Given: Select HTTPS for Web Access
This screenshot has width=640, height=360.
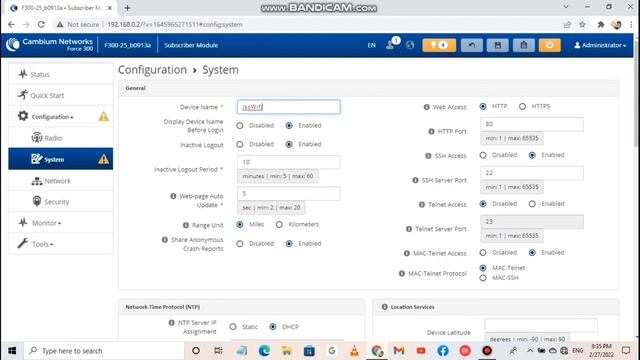Looking at the screenshot, I should pos(522,107).
